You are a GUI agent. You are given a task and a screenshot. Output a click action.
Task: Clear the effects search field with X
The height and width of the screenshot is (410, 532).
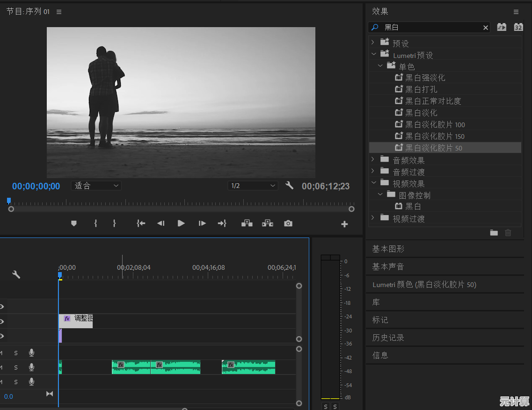[485, 28]
